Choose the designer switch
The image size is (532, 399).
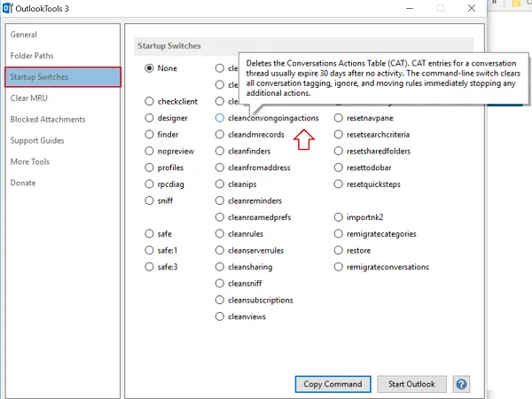(x=149, y=118)
